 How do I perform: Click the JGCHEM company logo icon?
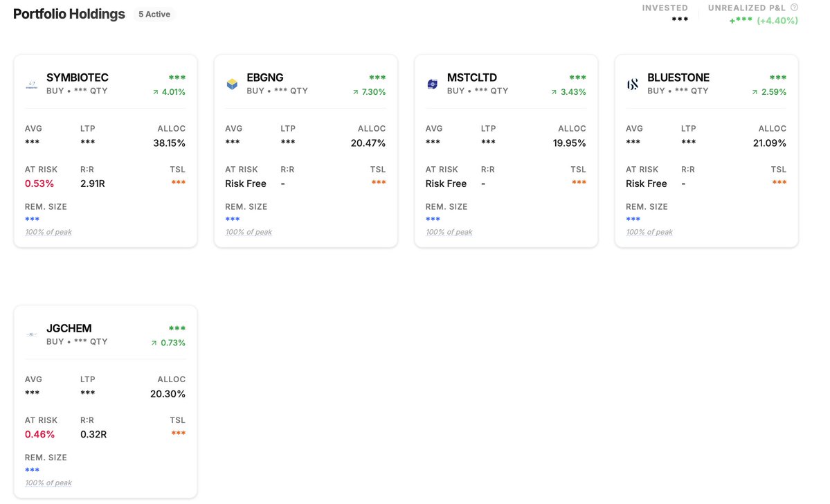(x=32, y=334)
